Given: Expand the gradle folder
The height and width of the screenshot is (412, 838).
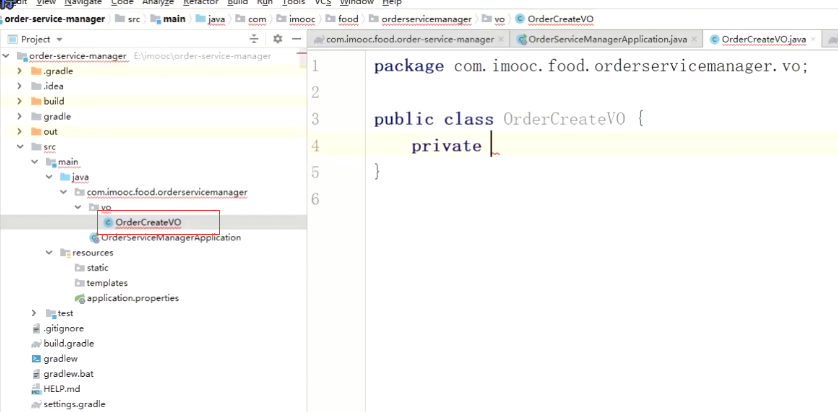Looking at the screenshot, I should [x=20, y=116].
